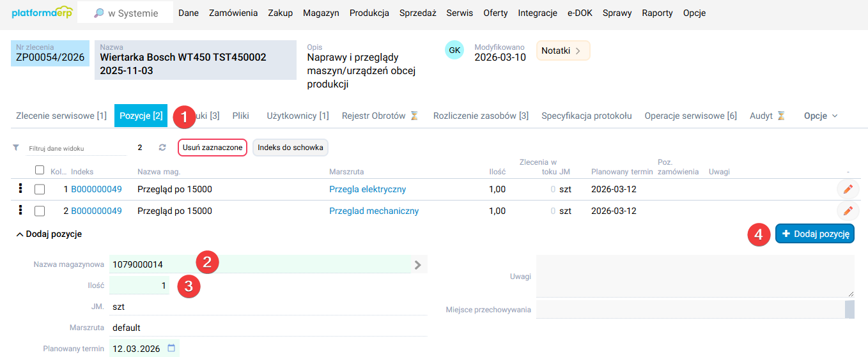Open the 'w Systemie' search field
This screenshot has width=868, height=357.
point(125,13)
